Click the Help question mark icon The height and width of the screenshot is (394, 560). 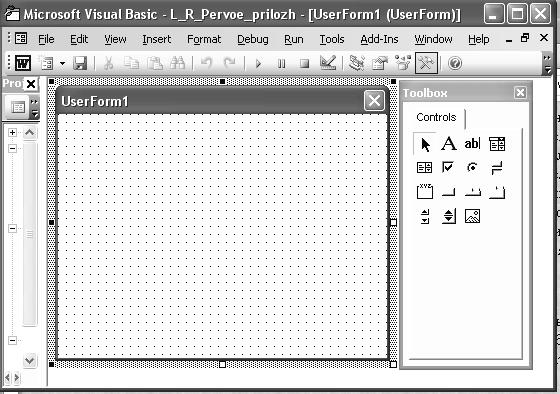point(455,64)
